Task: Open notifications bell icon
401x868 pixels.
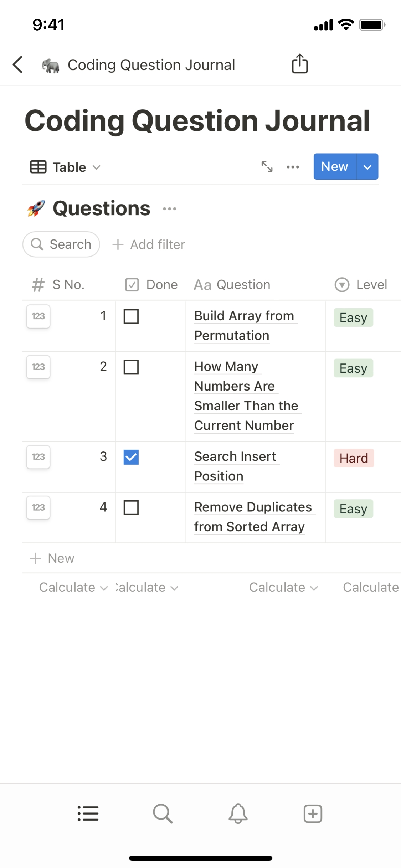Action: coord(238,813)
